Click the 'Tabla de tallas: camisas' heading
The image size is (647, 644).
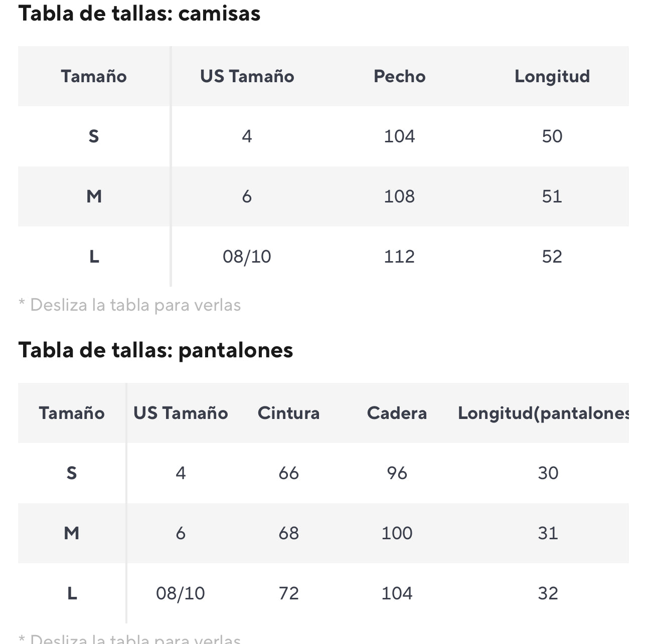click(x=139, y=14)
